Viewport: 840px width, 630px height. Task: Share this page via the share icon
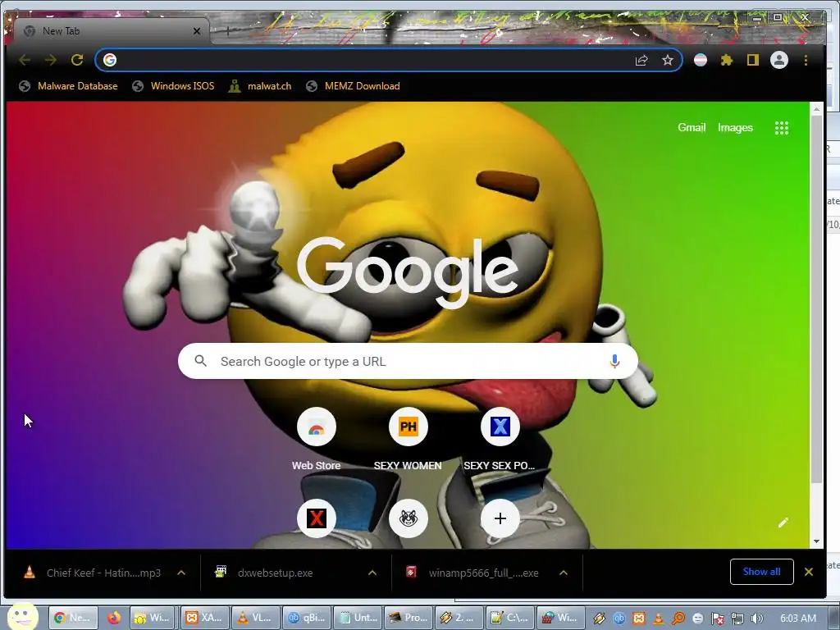(x=641, y=60)
